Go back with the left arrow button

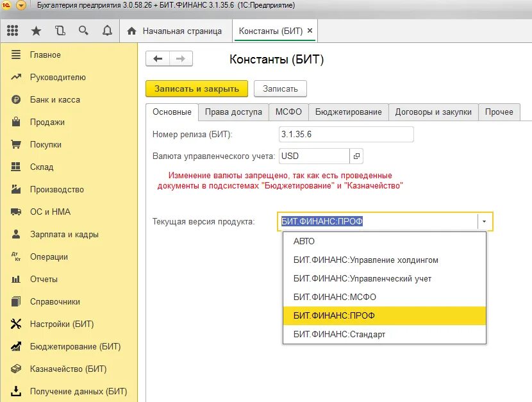click(158, 59)
